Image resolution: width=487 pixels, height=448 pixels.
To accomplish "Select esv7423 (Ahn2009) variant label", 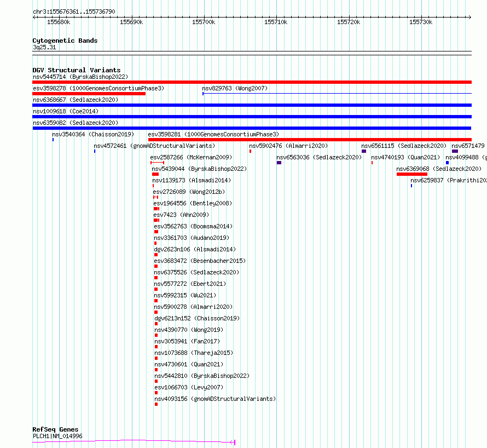I will pyautogui.click(x=181, y=215).
